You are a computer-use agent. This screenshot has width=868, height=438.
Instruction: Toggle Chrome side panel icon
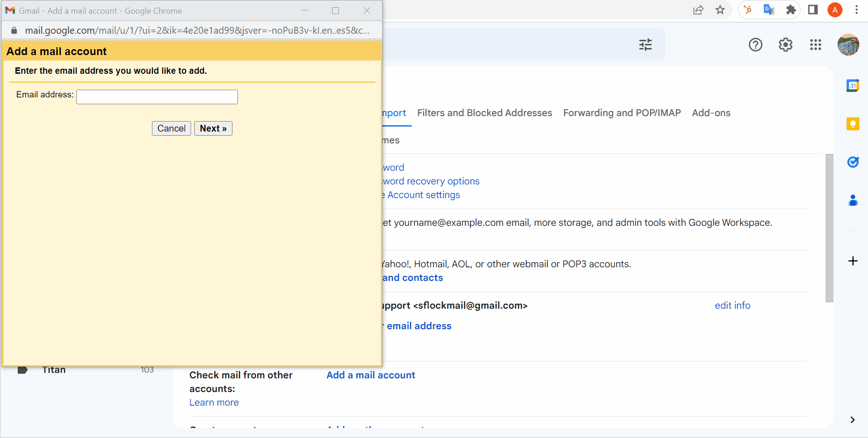(813, 10)
